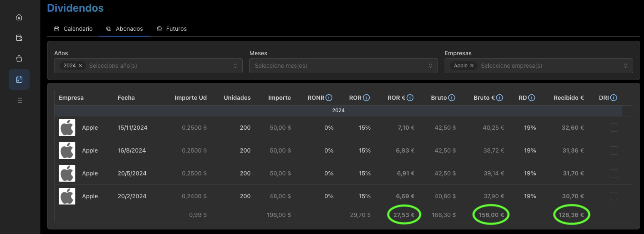644x234 pixels.
Task: Click the Apple logo in the 15/11/2024 row
Action: pyautogui.click(x=67, y=128)
